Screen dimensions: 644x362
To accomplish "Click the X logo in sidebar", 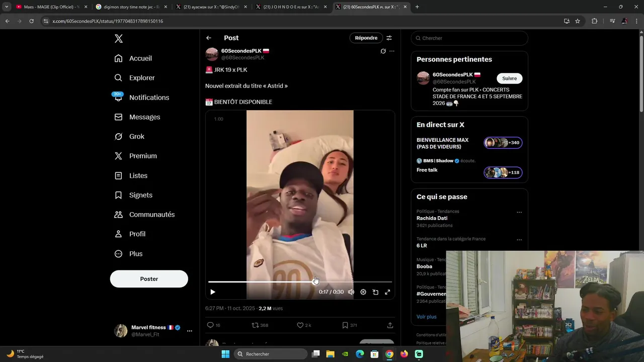I will pos(118,39).
